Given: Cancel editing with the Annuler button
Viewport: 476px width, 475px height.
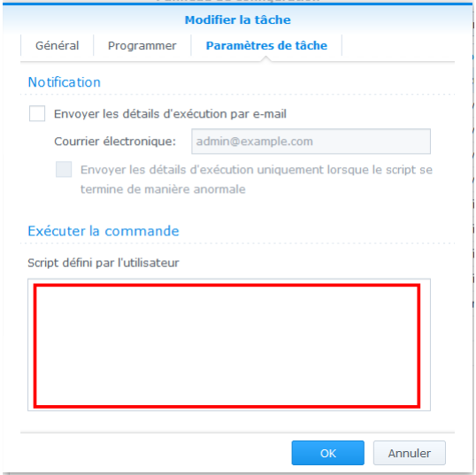Looking at the screenshot, I should point(410,453).
